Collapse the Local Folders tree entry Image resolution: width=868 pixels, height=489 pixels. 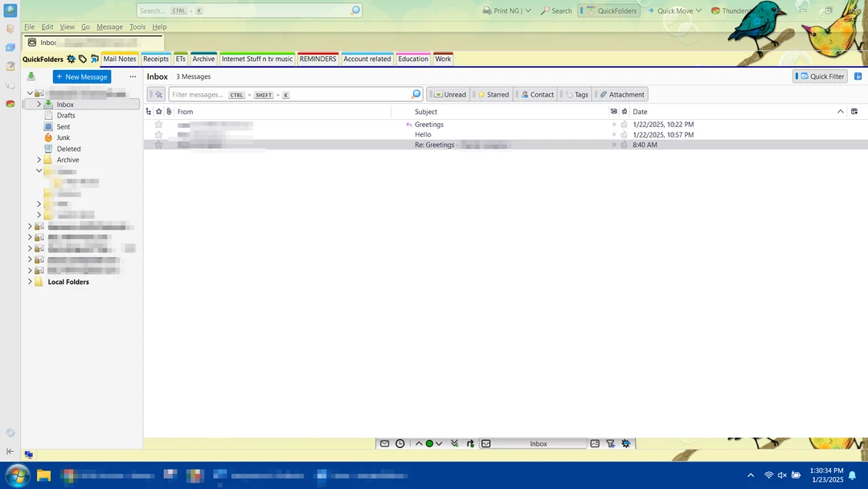pyautogui.click(x=30, y=281)
